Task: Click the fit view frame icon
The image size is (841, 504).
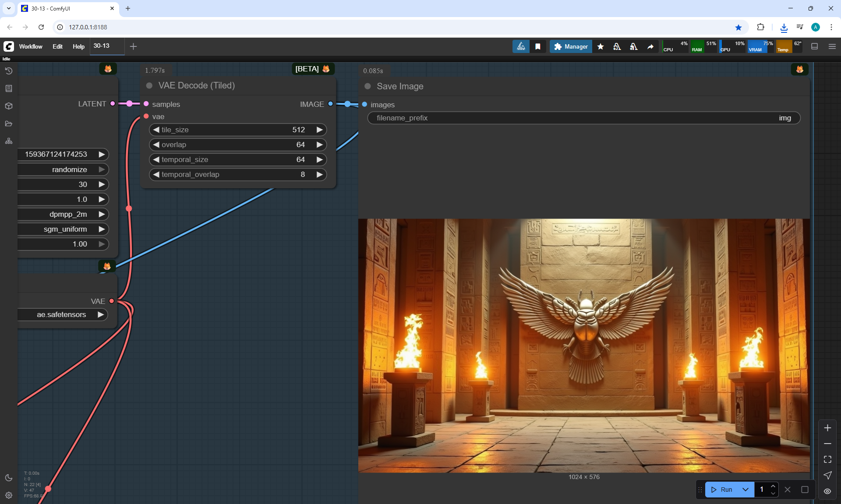Action: pyautogui.click(x=827, y=459)
